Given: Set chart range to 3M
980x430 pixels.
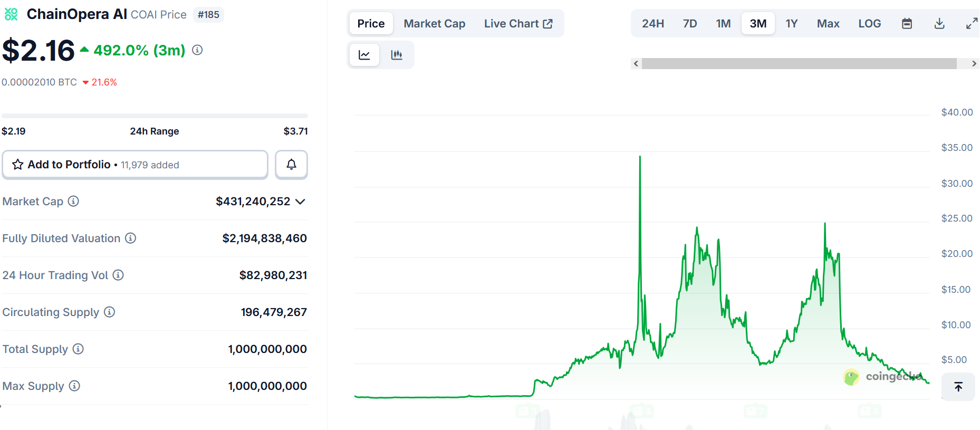Looking at the screenshot, I should [758, 24].
